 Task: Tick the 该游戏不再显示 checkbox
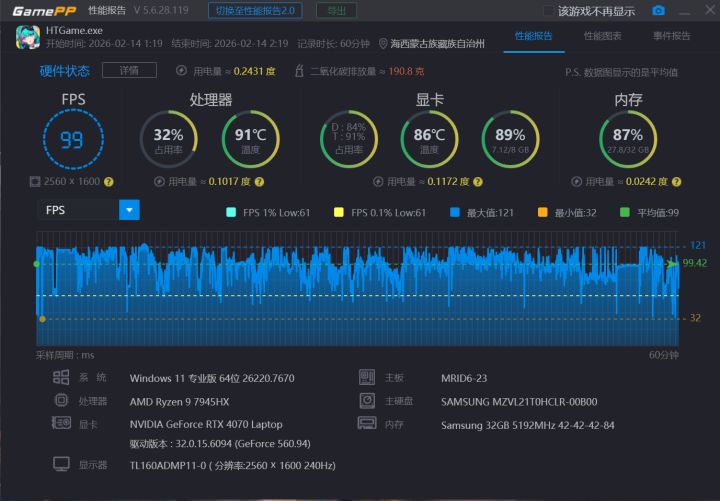(x=548, y=11)
